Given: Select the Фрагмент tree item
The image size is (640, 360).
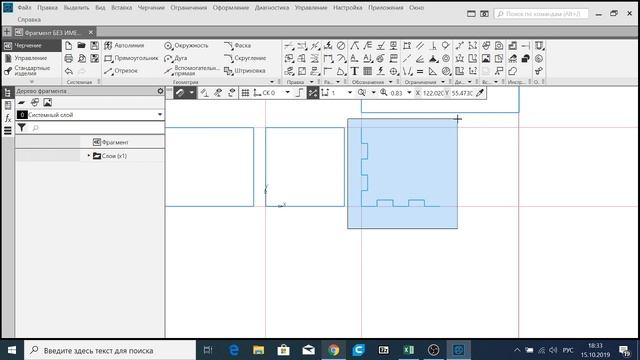Looking at the screenshot, I should tap(110, 142).
